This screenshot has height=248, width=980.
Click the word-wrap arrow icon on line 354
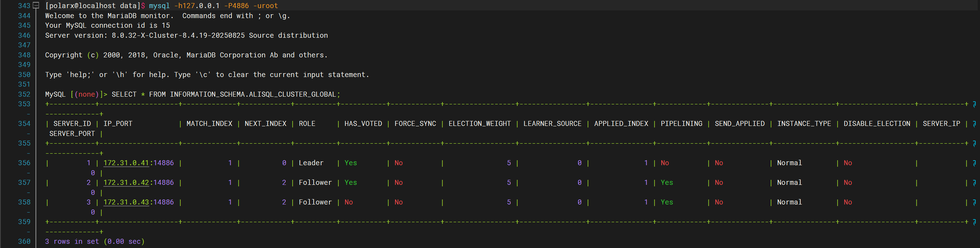coord(974,124)
